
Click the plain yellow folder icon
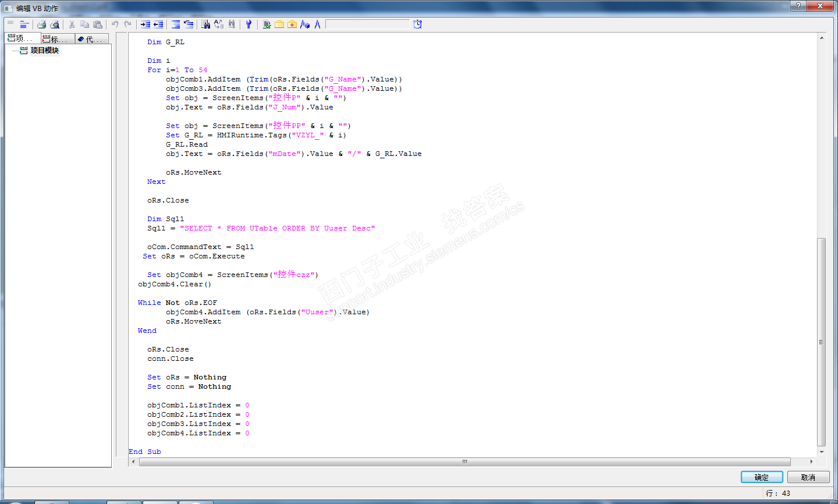point(279,24)
